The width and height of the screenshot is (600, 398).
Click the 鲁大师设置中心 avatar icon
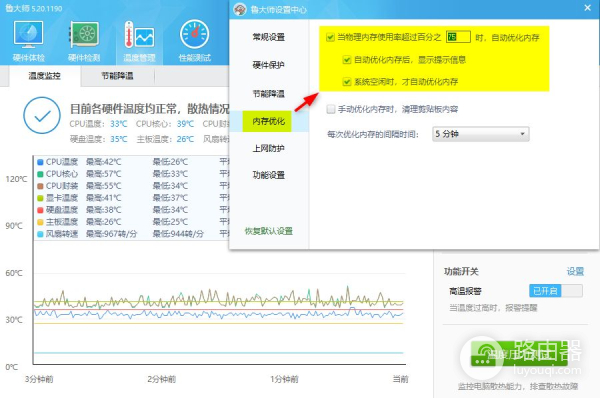pos(240,9)
